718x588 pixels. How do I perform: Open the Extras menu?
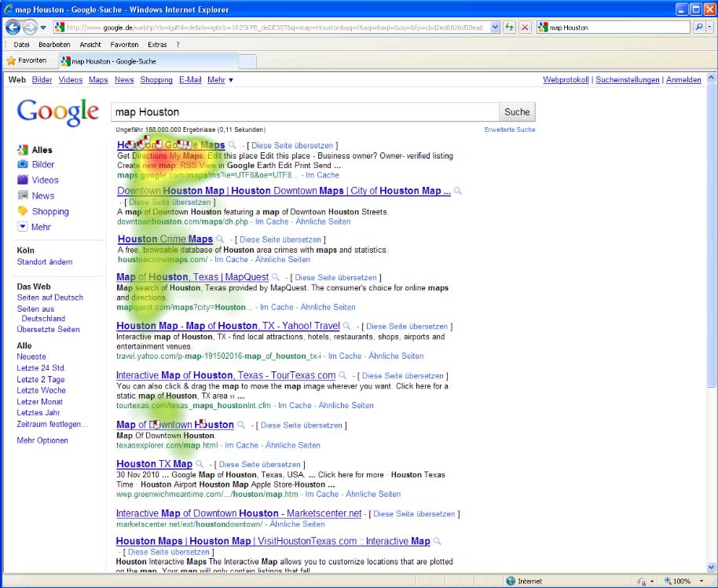(157, 45)
